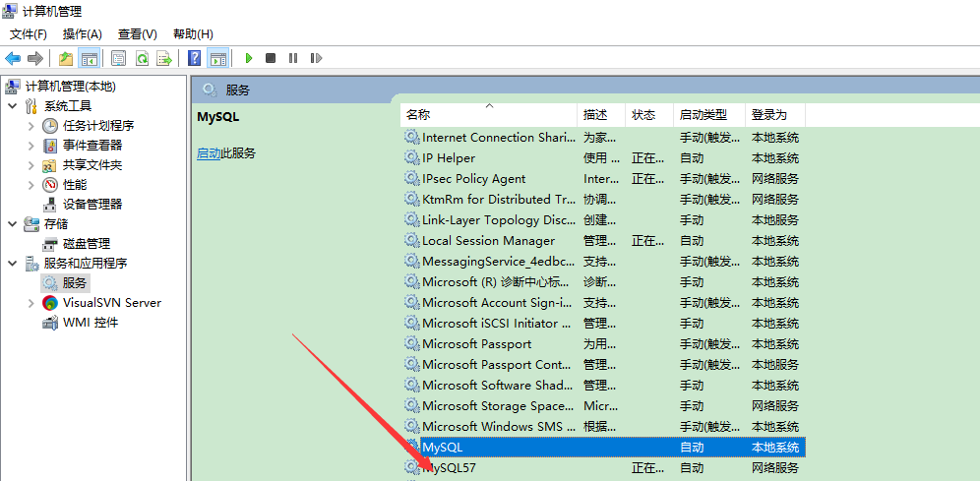Screen dimensions: 980x481
Task: Select the highlighted MySQL service row
Action: (x=604, y=447)
